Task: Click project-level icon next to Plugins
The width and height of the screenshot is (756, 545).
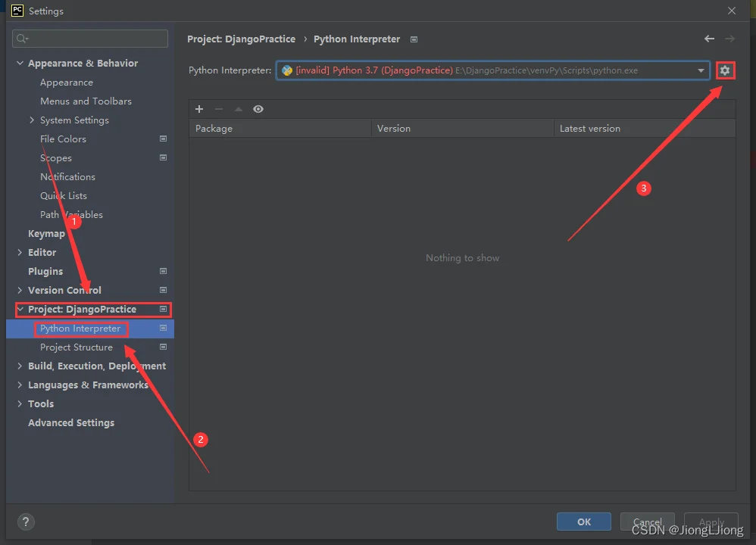Action: [x=164, y=271]
